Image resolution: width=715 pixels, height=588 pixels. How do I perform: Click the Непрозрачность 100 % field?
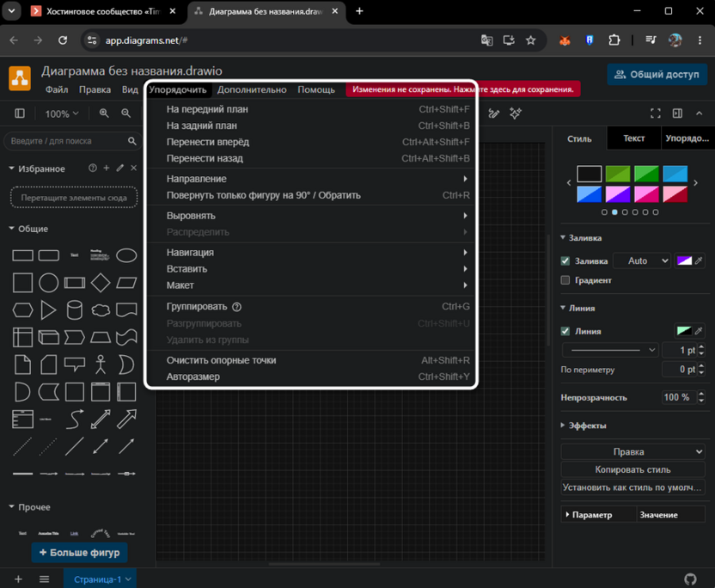(x=680, y=397)
